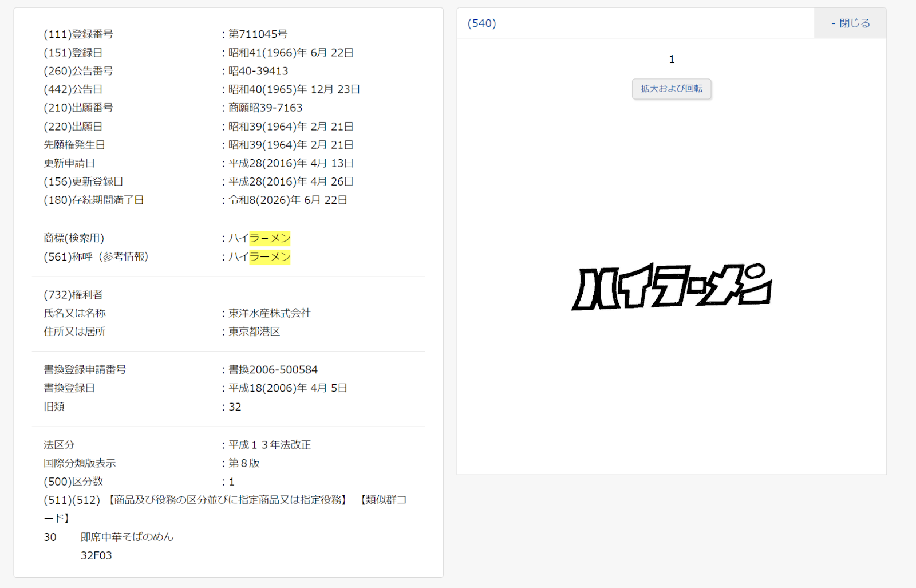Click the (500)区分数 label

tap(73, 482)
